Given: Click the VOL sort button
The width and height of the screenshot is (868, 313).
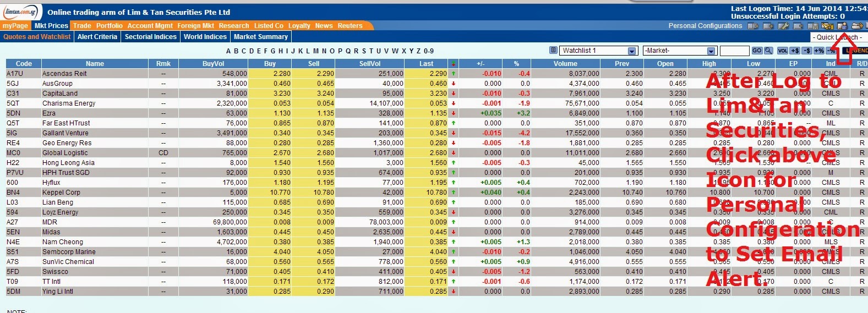Looking at the screenshot, I should [783, 51].
